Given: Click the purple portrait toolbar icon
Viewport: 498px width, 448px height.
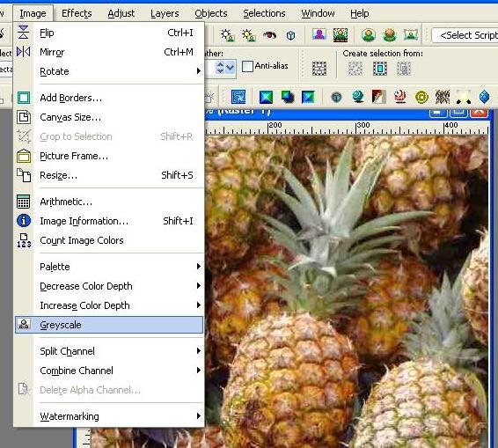Looking at the screenshot, I should click(x=319, y=34).
